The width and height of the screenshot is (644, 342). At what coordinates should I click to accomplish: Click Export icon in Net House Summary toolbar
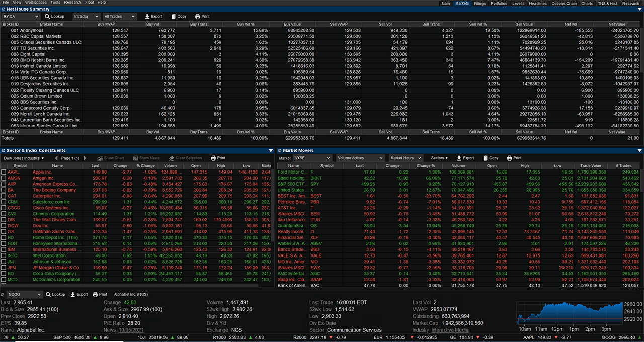coord(147,17)
